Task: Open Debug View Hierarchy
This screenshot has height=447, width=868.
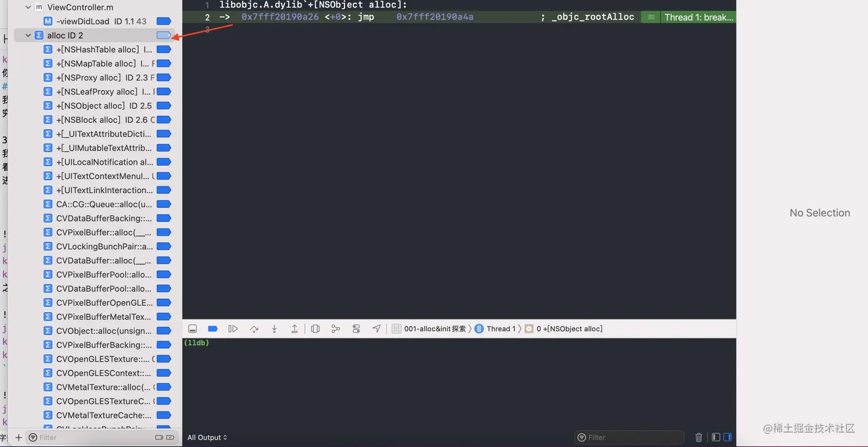Action: (315, 329)
